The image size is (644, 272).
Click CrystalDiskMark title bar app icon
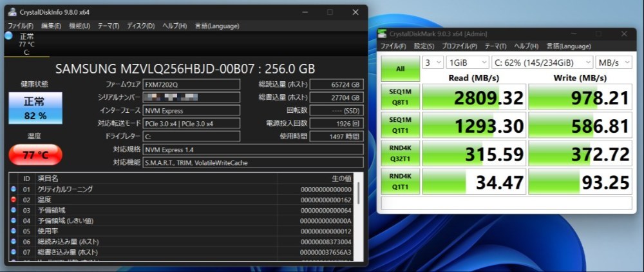[x=383, y=34]
